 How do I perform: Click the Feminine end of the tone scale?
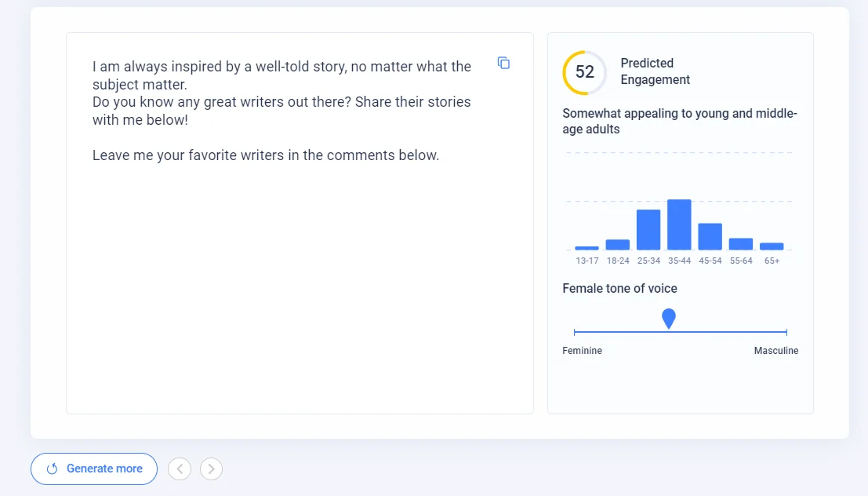[582, 351]
